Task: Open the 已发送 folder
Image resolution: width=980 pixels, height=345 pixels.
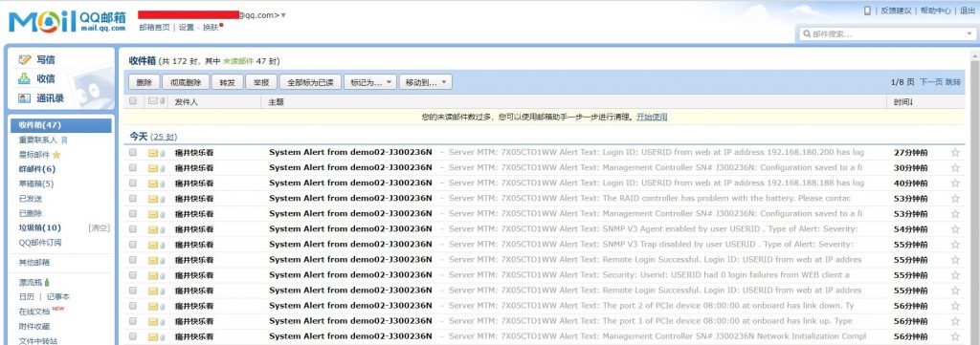Action: coord(31,199)
